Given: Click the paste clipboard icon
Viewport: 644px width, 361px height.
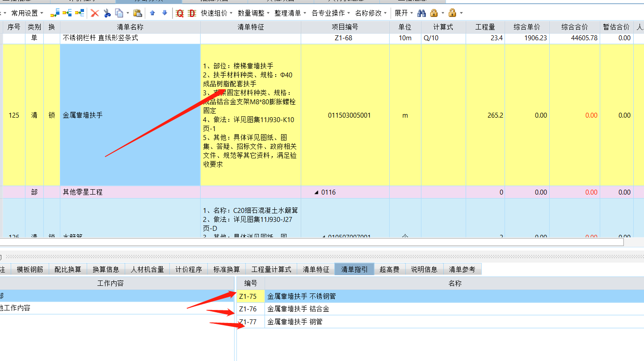Looking at the screenshot, I should [138, 13].
